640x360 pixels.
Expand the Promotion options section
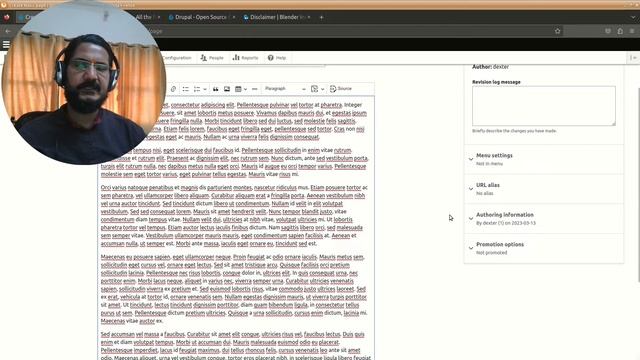tap(544, 248)
